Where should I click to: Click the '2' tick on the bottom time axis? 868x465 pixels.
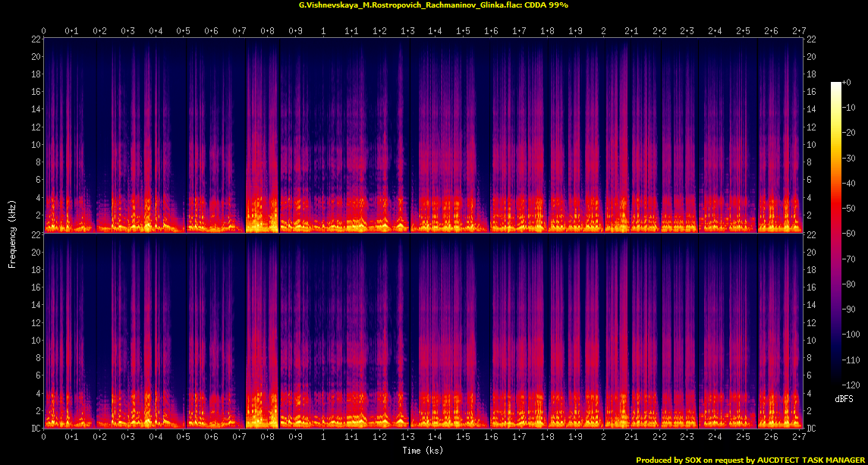[x=603, y=438]
